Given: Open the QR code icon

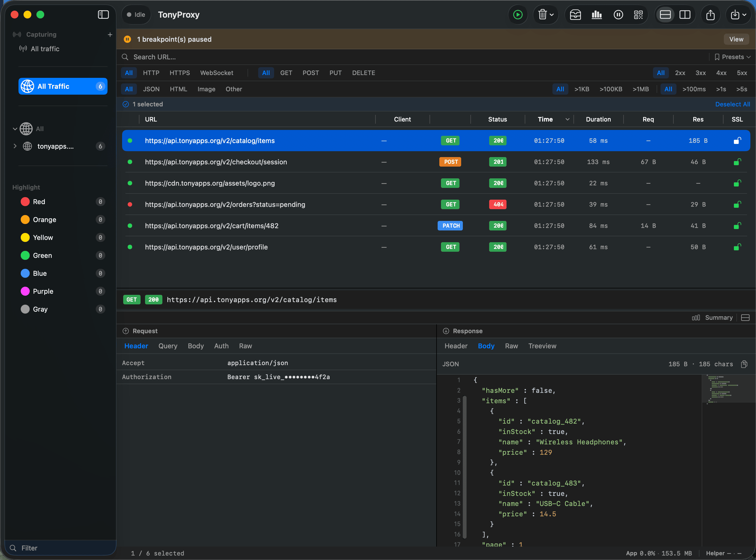Looking at the screenshot, I should pos(638,15).
